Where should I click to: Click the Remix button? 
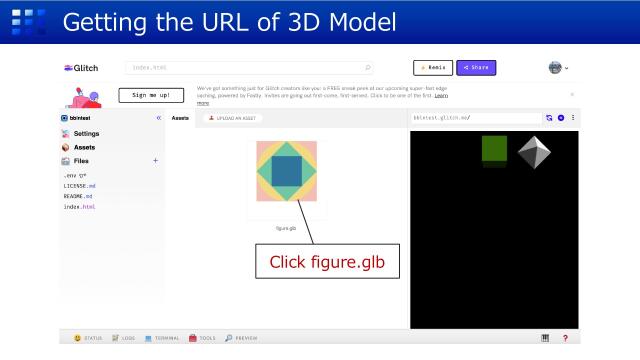[x=433, y=68]
